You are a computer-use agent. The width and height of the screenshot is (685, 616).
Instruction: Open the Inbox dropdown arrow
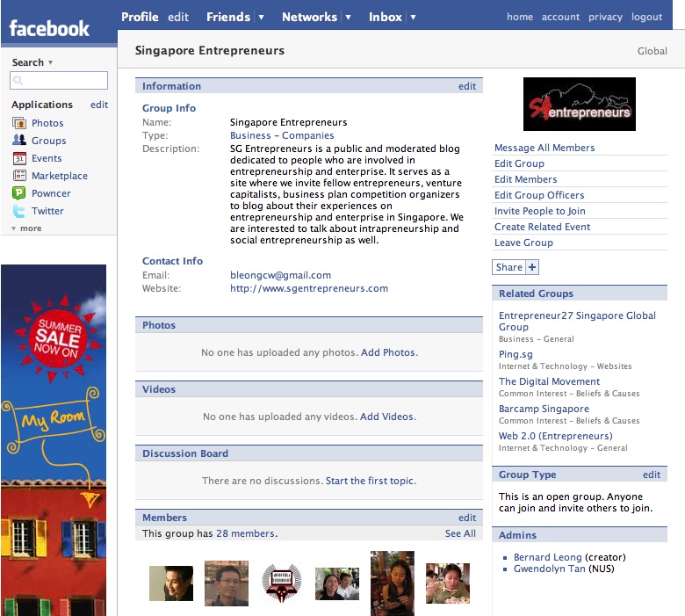(413, 18)
